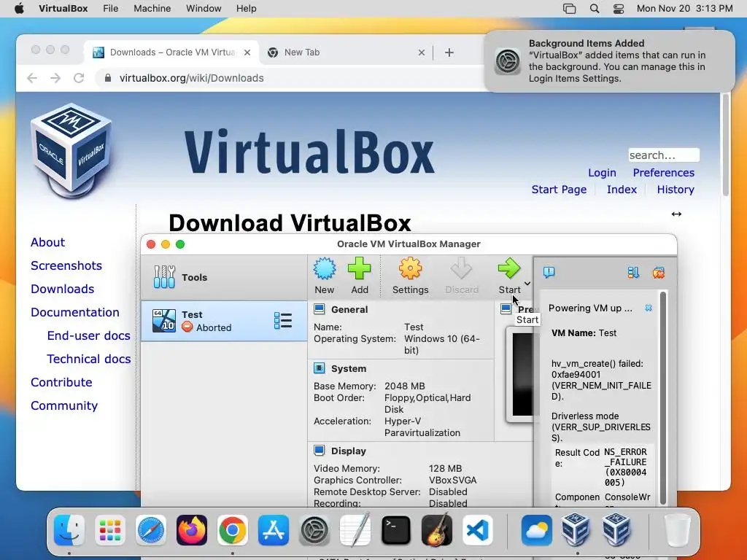Click the General section monitor icon
747x560 pixels.
pos(320,309)
